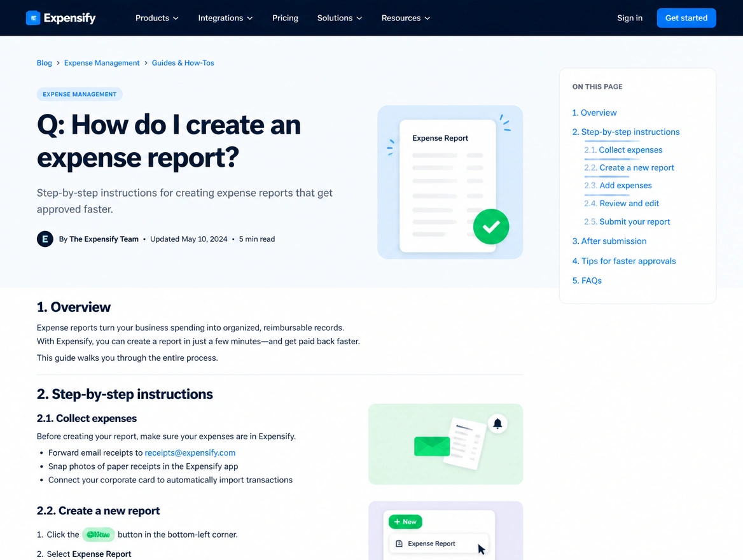Click 'Select Expense Report' step text
The image size is (743, 560).
point(89,554)
